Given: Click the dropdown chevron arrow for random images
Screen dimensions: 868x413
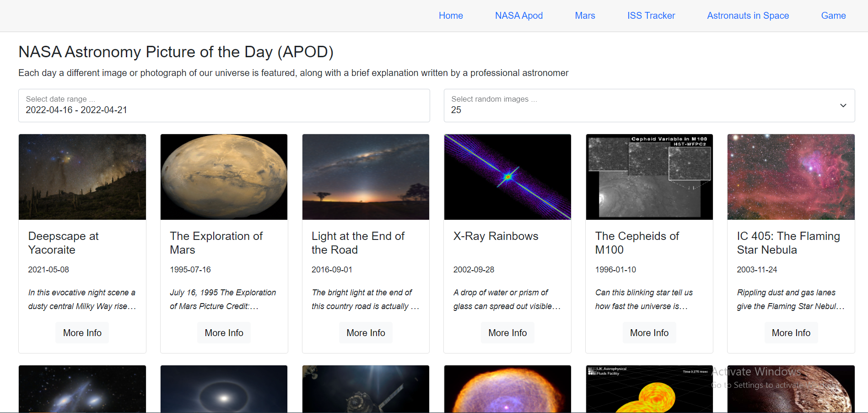Looking at the screenshot, I should tap(843, 105).
